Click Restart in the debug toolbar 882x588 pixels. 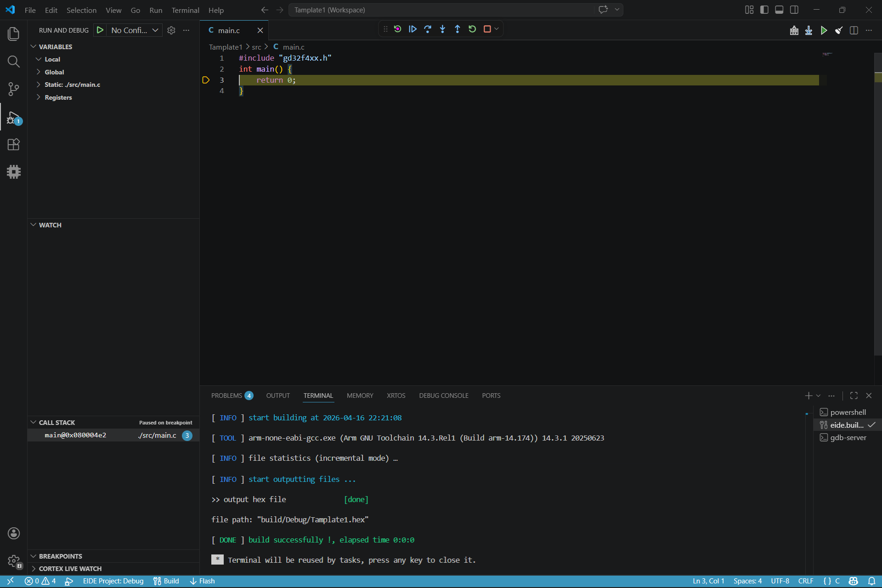coord(472,29)
